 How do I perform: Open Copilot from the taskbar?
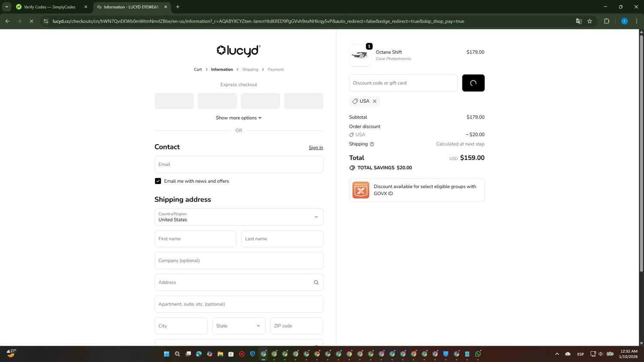[x=210, y=354]
